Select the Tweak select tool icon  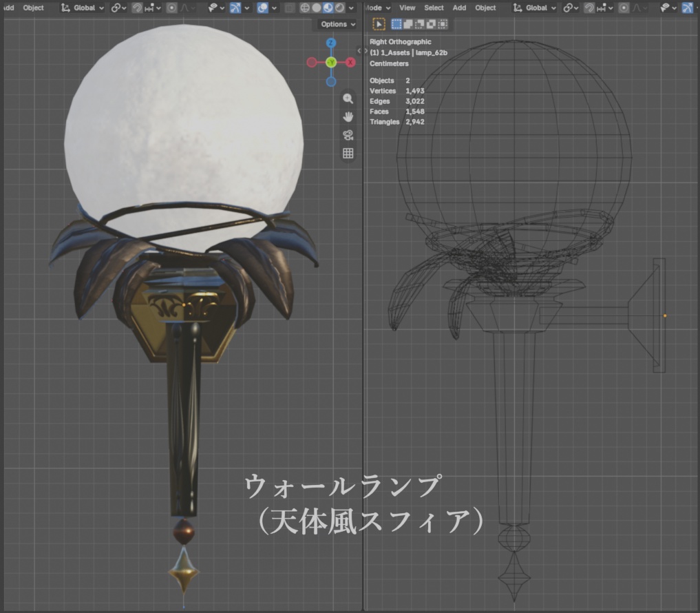(x=379, y=24)
